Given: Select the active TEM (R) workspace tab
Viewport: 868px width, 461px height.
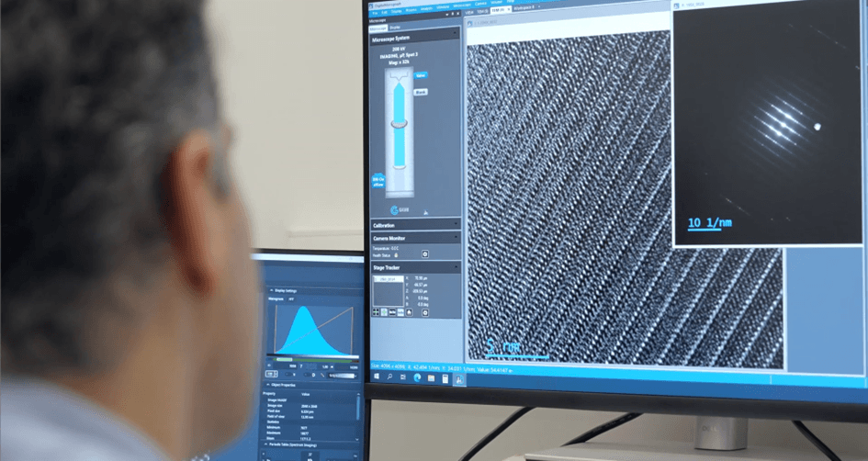Looking at the screenshot, I should tap(500, 10).
